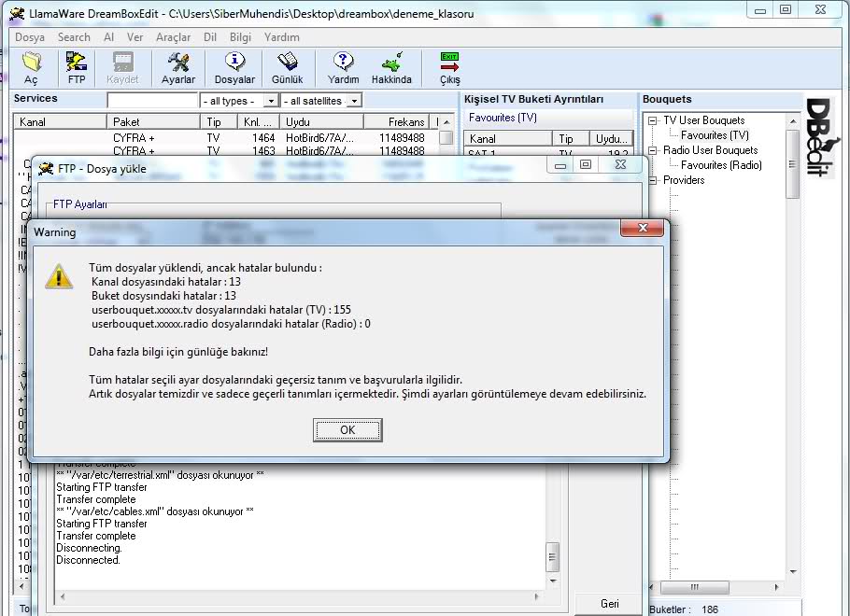Click the yellow warning triangle icon
850x616 pixels.
59,276
